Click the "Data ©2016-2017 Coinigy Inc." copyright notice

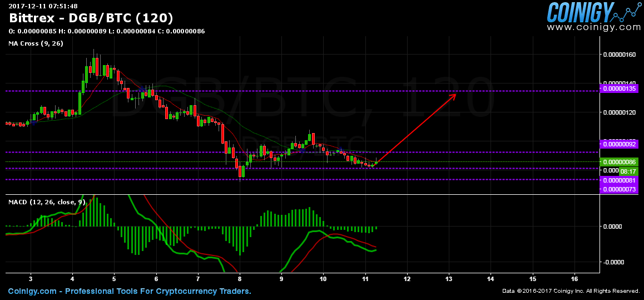571,291
